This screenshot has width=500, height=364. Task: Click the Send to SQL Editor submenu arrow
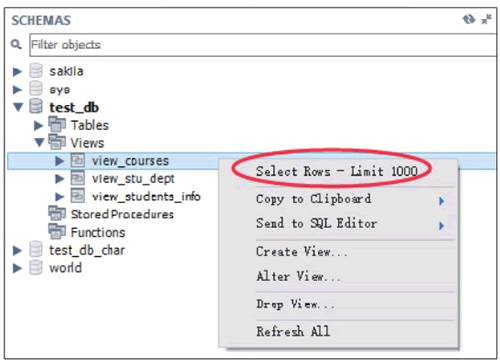(x=442, y=226)
